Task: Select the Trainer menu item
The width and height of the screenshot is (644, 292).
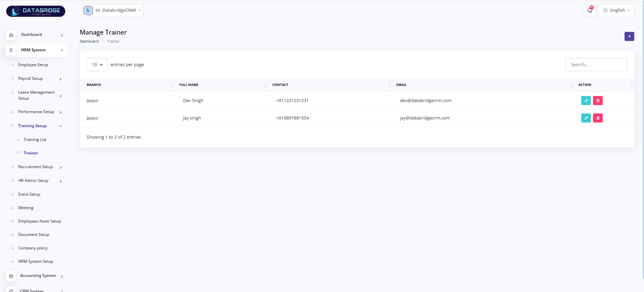Action: click(31, 153)
